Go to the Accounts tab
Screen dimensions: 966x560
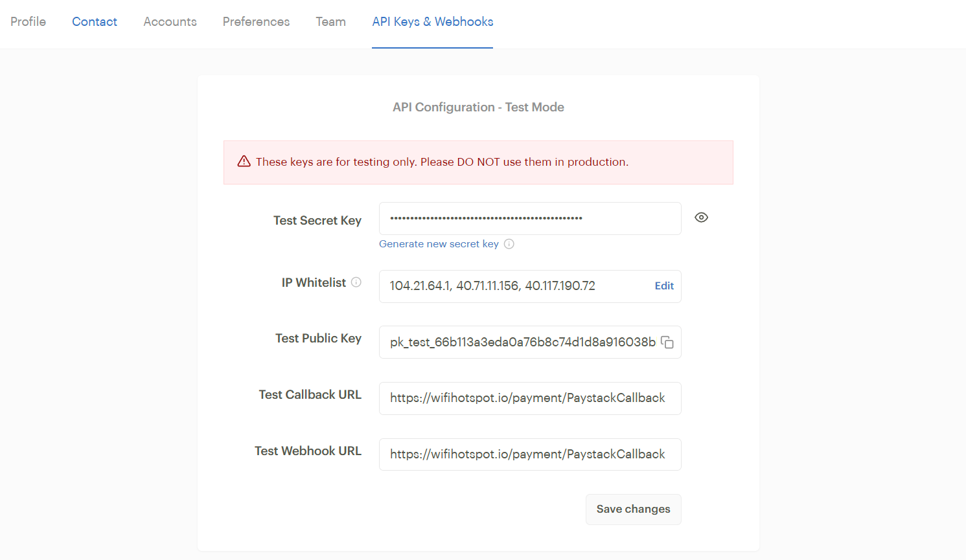(x=170, y=22)
